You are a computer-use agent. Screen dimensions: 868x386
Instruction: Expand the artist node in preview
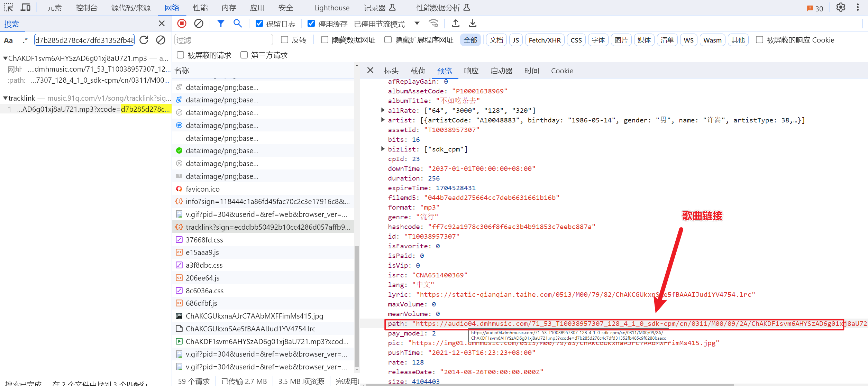[383, 120]
